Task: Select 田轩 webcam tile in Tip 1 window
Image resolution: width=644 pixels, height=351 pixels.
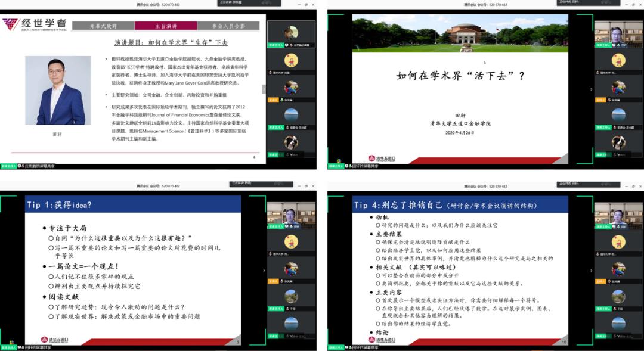Action: click(x=291, y=216)
